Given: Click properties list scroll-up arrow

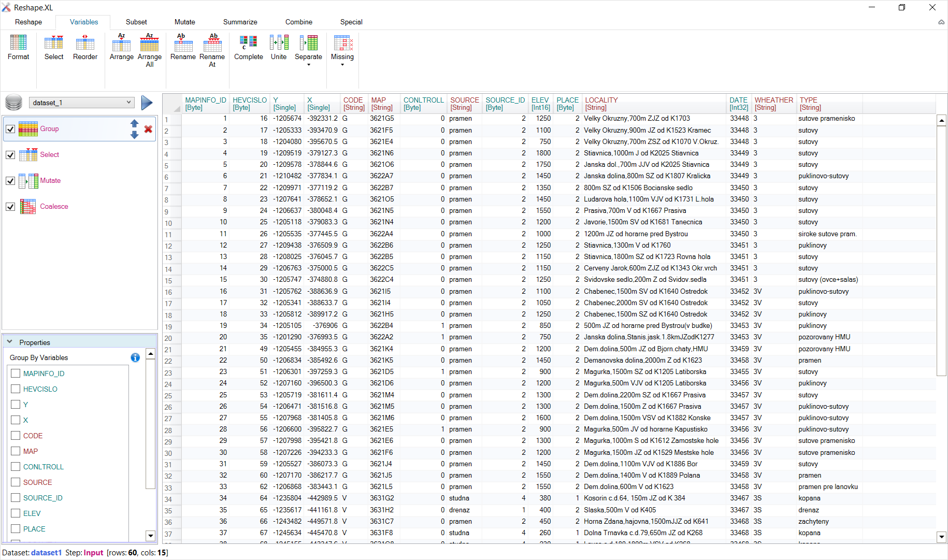Looking at the screenshot, I should [x=151, y=354].
